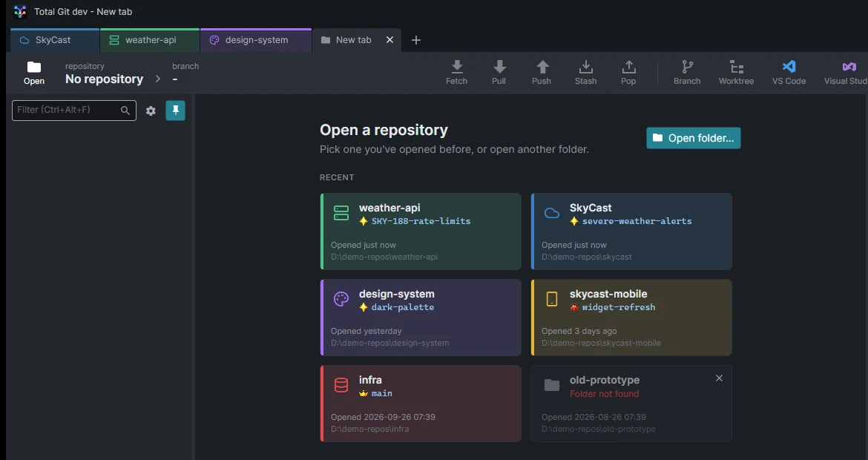The width and height of the screenshot is (868, 460).
Task: Click branch name SKY-188-rate-limits
Action: tap(421, 221)
